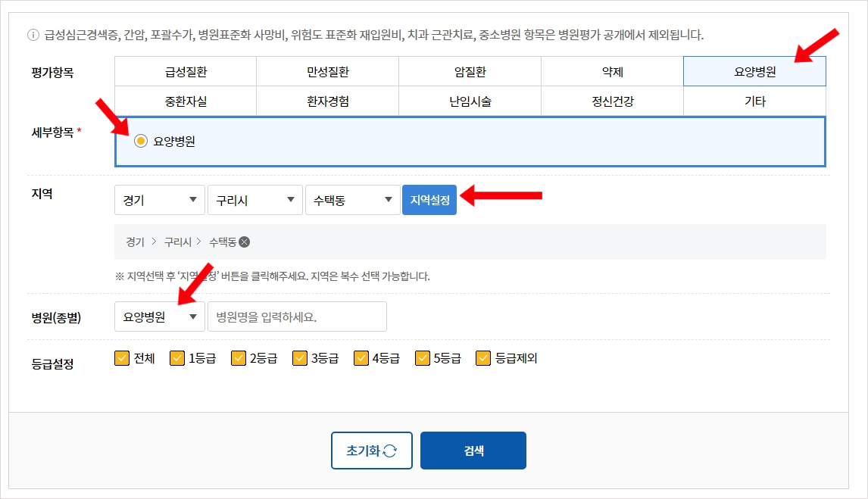
Task: Select the 만성질환 category
Action: 328,71
